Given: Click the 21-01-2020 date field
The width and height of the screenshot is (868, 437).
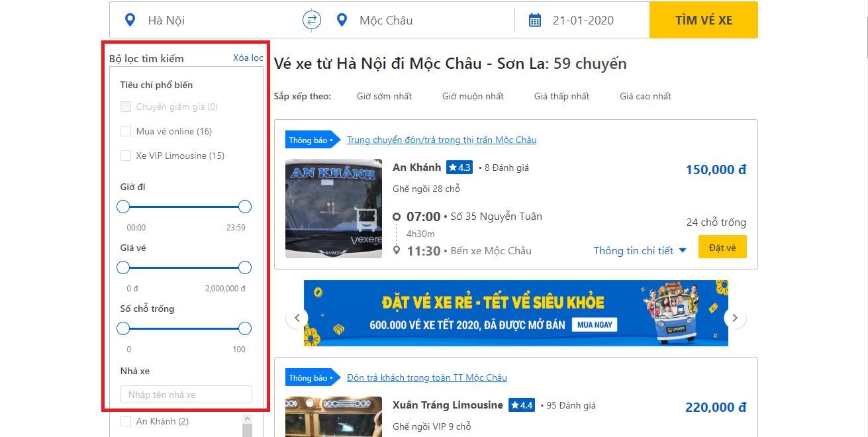Looking at the screenshot, I should point(583,21).
